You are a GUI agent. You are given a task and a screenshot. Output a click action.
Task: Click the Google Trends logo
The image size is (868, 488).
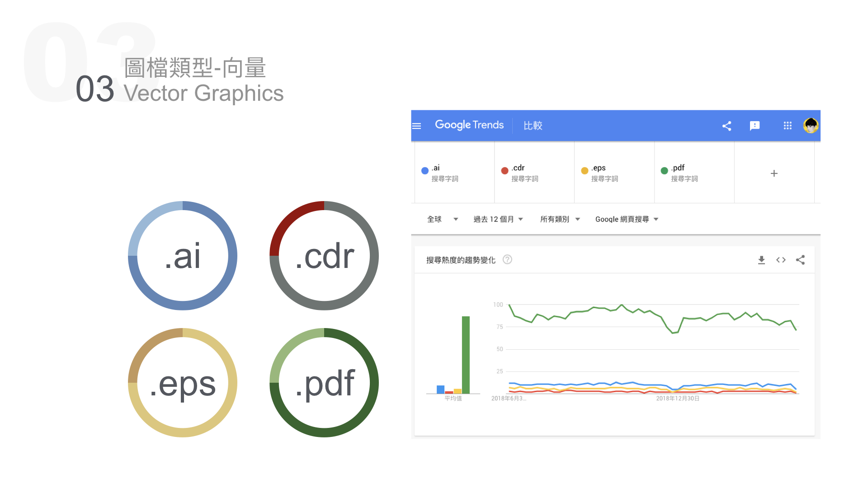pyautogui.click(x=469, y=125)
